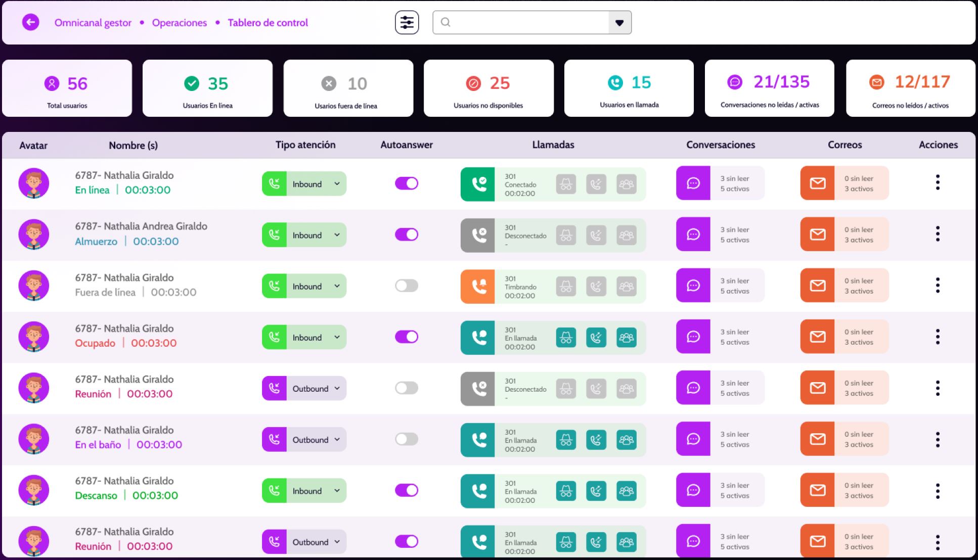Open chat conversations icon in Almuerzo row
Viewport: 978px width, 560px height.
pyautogui.click(x=693, y=235)
